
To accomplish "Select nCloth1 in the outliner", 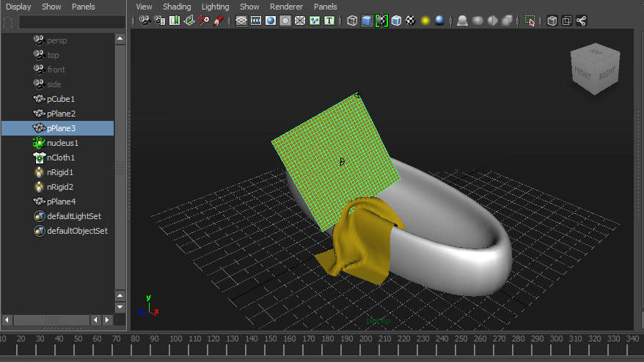I will pyautogui.click(x=61, y=158).
